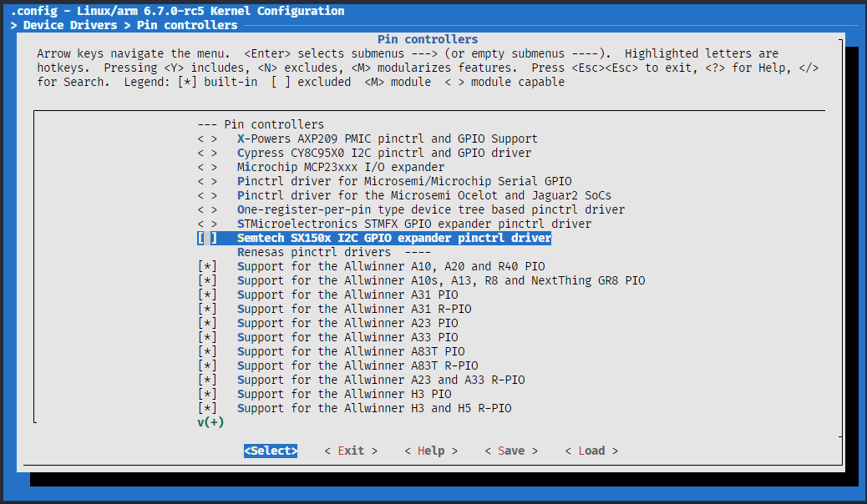Click the Load button
Screen dimensions: 867x504
click(591, 451)
